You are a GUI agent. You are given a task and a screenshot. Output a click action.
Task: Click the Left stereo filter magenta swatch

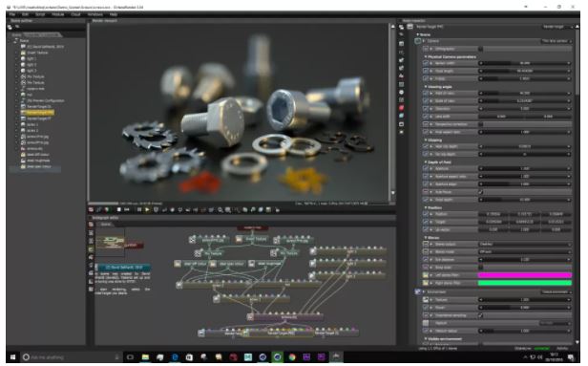point(525,275)
